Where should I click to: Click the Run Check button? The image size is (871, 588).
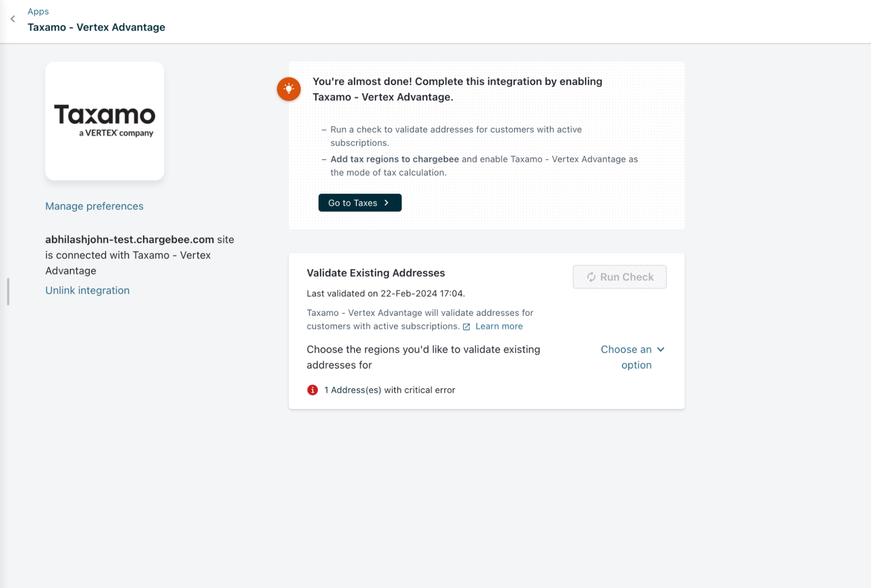[619, 277]
